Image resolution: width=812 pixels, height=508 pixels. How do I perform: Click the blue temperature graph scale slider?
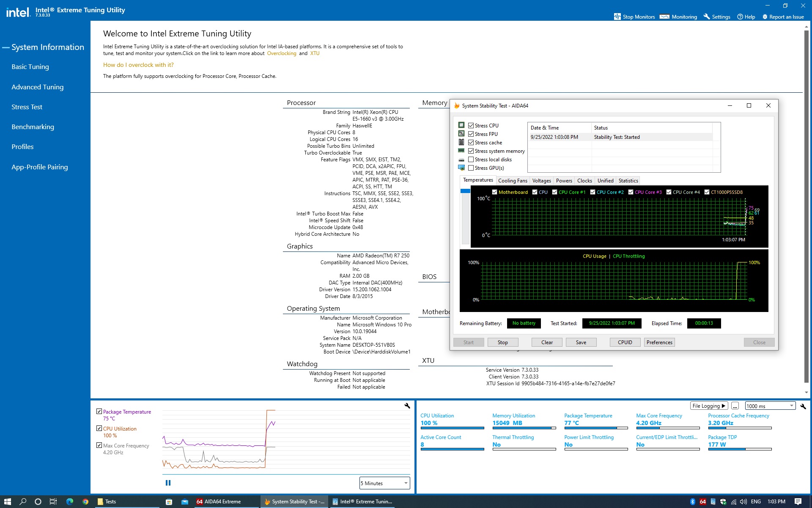pos(465,191)
